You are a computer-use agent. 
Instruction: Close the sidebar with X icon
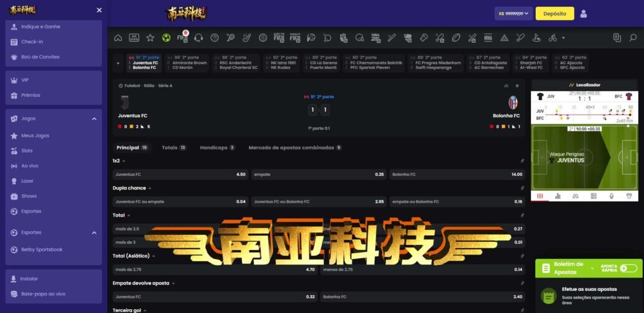[99, 10]
